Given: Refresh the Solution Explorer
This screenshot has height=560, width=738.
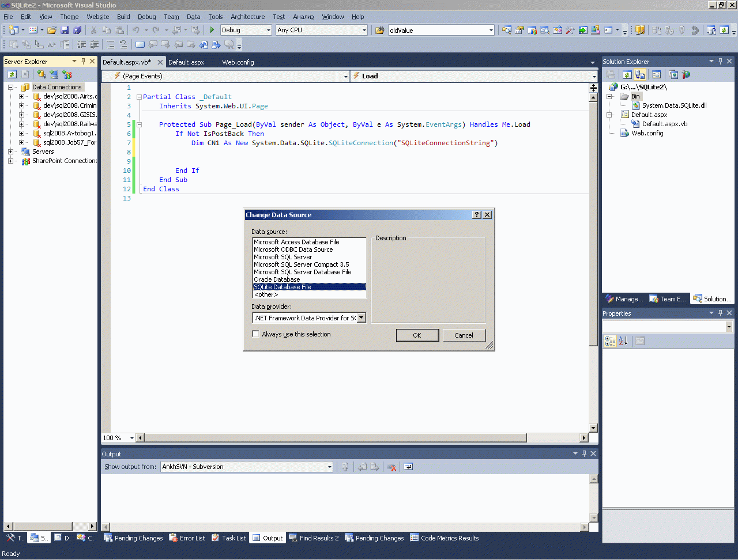Looking at the screenshot, I should click(627, 74).
